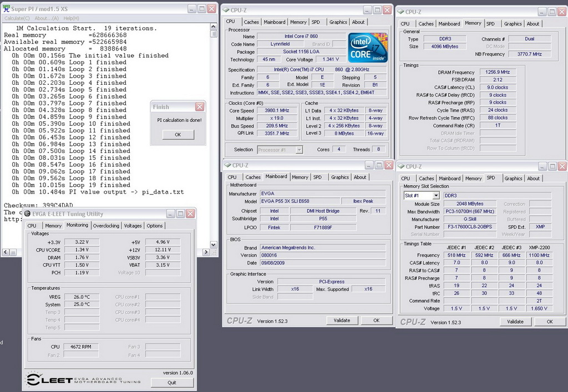568x392 pixels.
Task: Click OK in the Finish dialog
Action: coord(178,135)
